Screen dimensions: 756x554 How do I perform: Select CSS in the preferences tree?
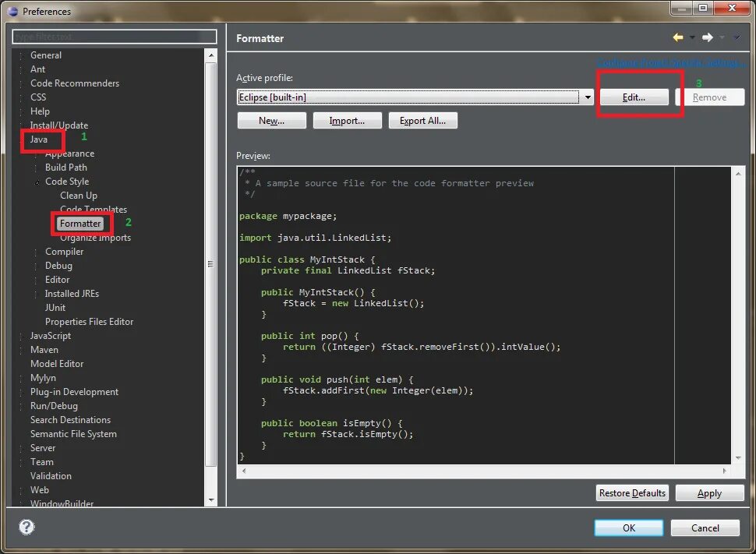(38, 97)
